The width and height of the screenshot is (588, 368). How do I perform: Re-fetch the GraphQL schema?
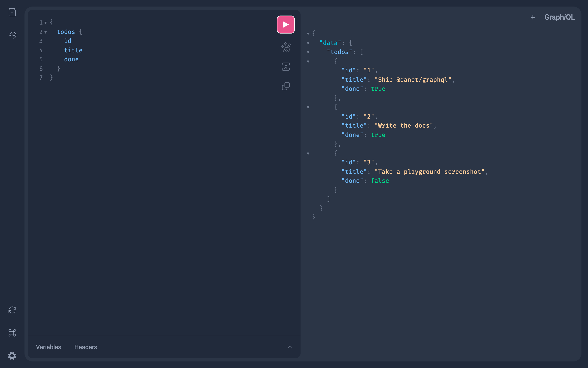(x=12, y=310)
